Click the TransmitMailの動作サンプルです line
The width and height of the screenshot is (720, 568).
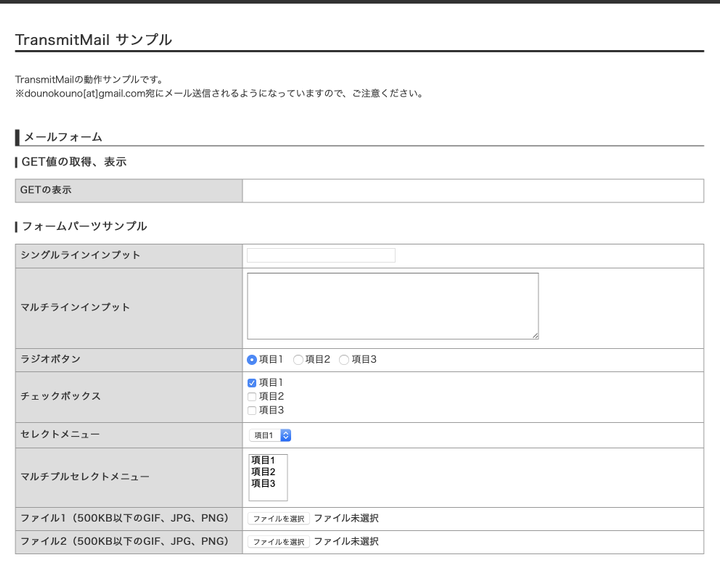click(90, 80)
